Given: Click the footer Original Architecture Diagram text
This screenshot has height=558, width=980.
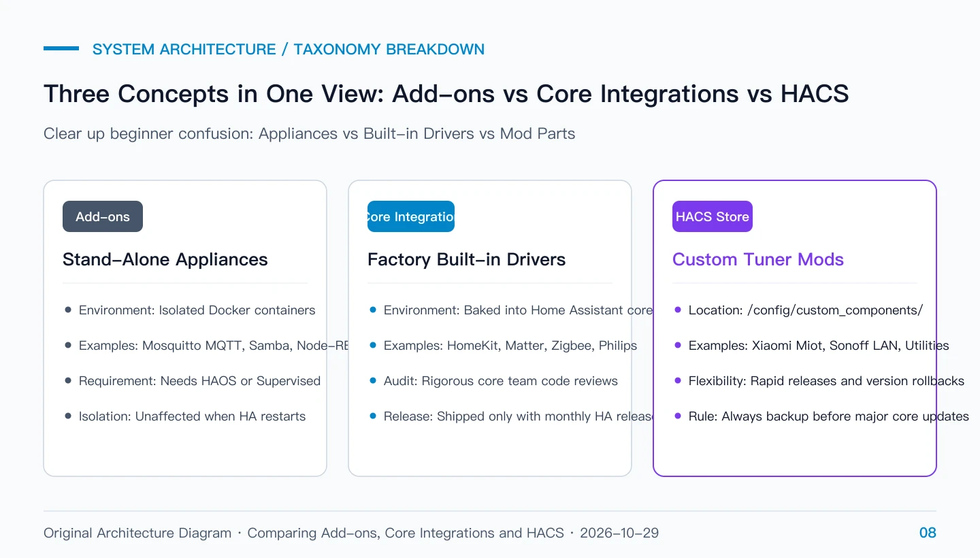Looking at the screenshot, I should (x=351, y=533).
